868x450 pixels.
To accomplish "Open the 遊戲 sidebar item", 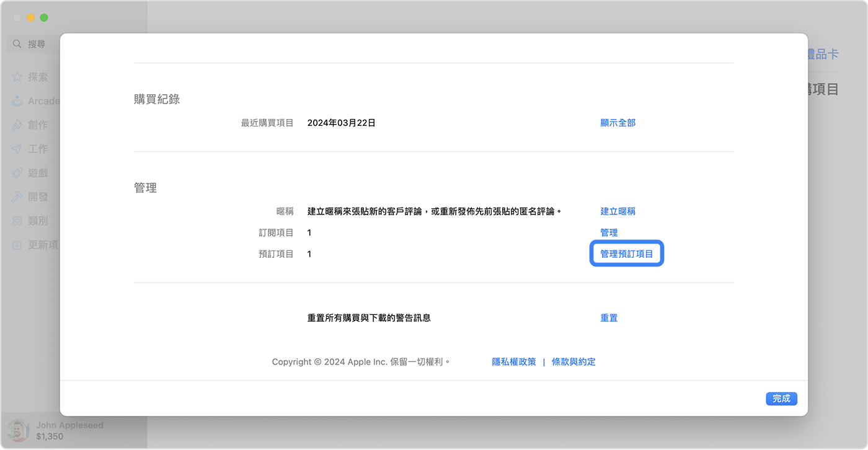I will 38,173.
